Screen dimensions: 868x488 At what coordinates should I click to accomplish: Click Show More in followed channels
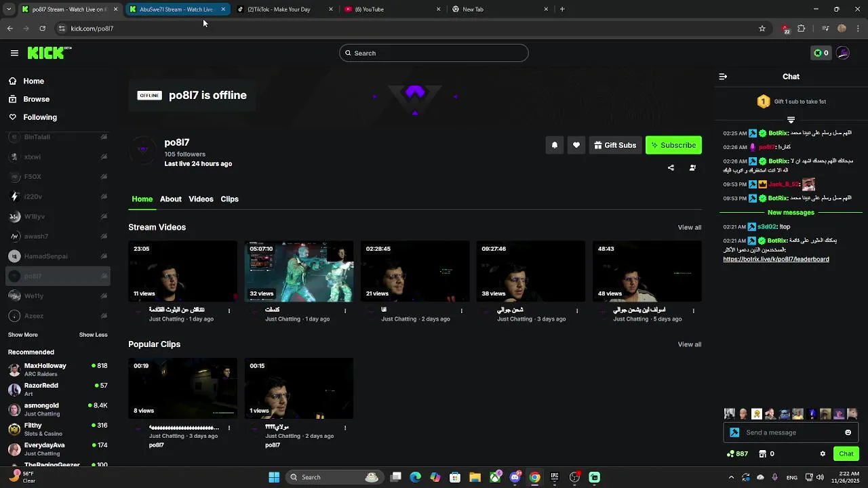(x=23, y=335)
